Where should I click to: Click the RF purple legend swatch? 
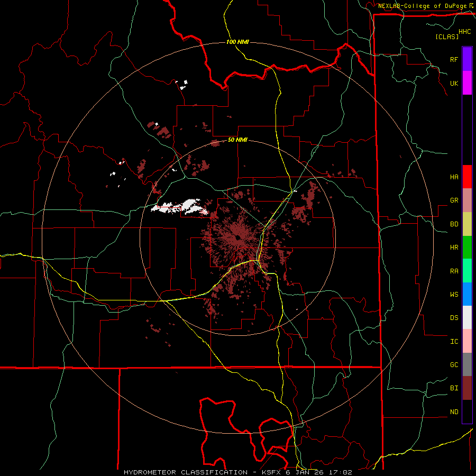pyautogui.click(x=467, y=59)
